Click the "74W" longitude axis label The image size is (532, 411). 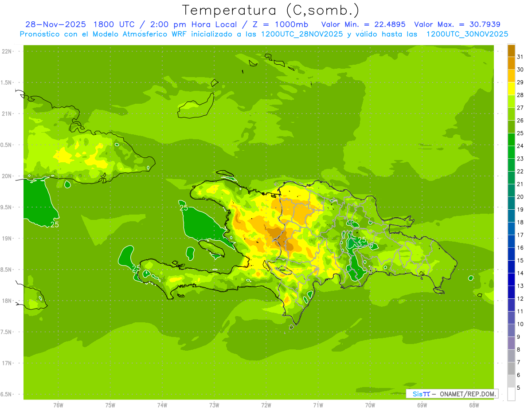[162, 405]
